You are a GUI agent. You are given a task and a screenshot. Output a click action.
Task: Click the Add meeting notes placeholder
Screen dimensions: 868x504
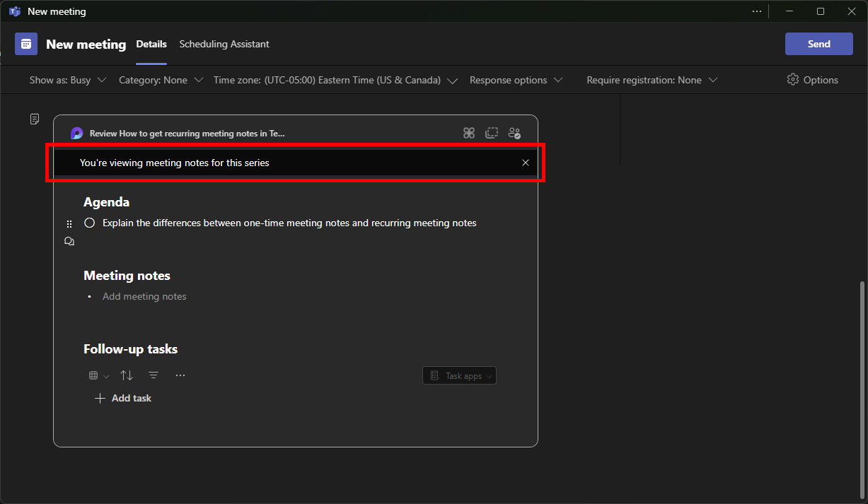[x=144, y=296]
